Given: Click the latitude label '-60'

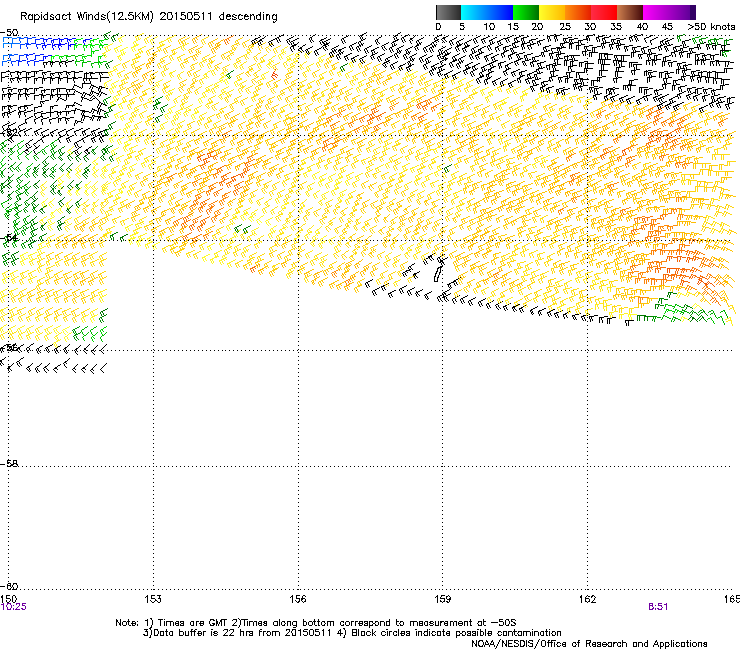Looking at the screenshot, I should (9, 586).
